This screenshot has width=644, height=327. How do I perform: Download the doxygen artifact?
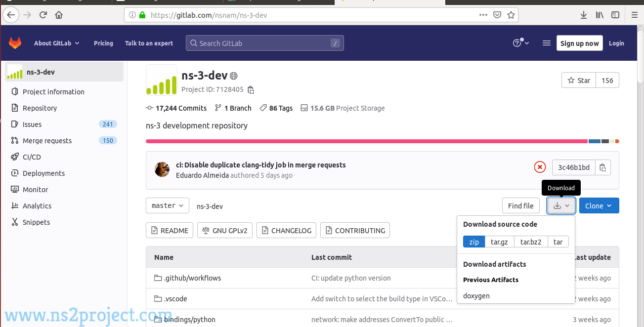click(x=476, y=296)
